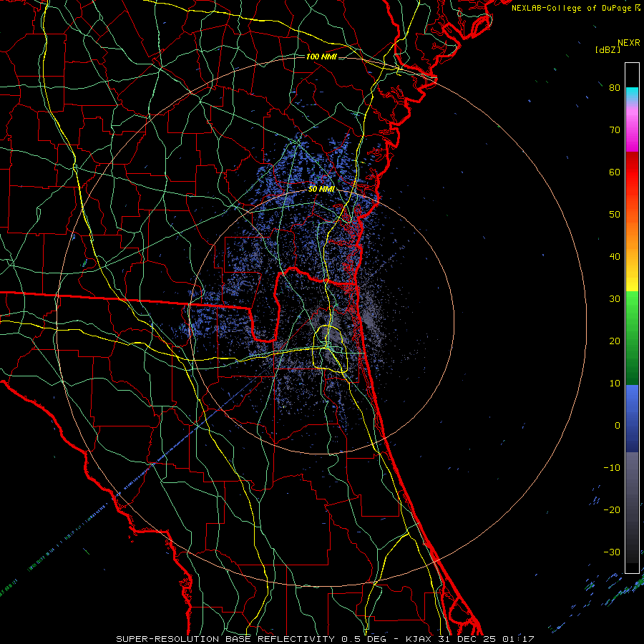Click the 30 value on dBZ scale

pyautogui.click(x=615, y=299)
